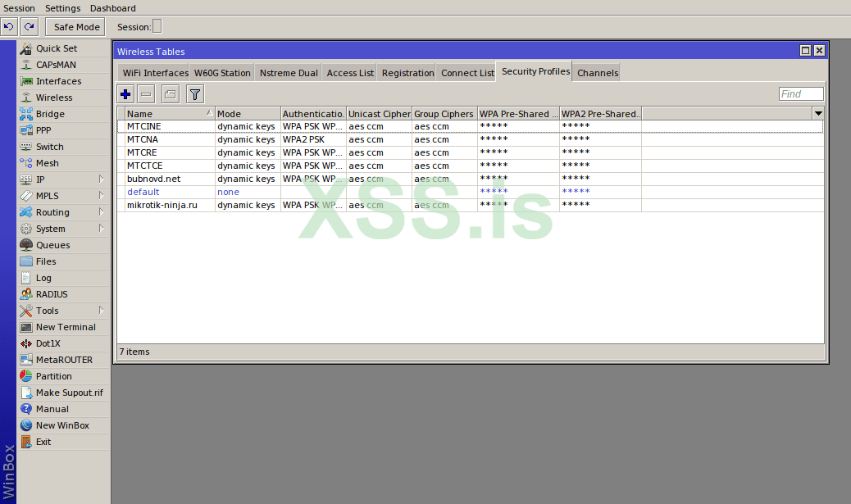Open the Dashboard menu
Image resolution: width=851 pixels, height=504 pixels.
(x=113, y=8)
